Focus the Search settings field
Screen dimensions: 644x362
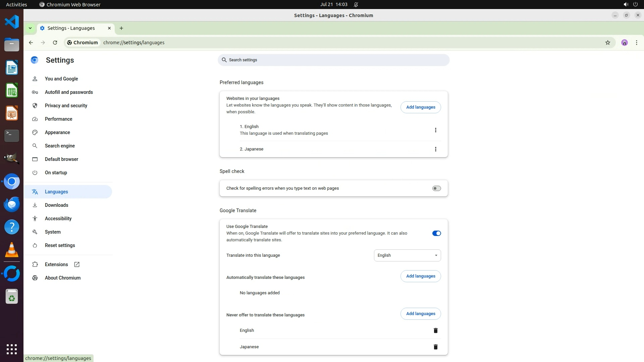[x=333, y=60]
